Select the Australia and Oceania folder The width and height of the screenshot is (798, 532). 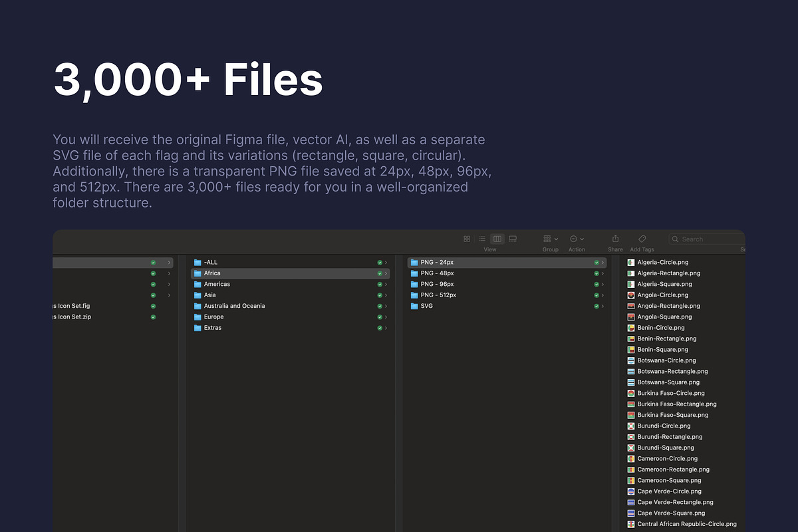coord(234,306)
